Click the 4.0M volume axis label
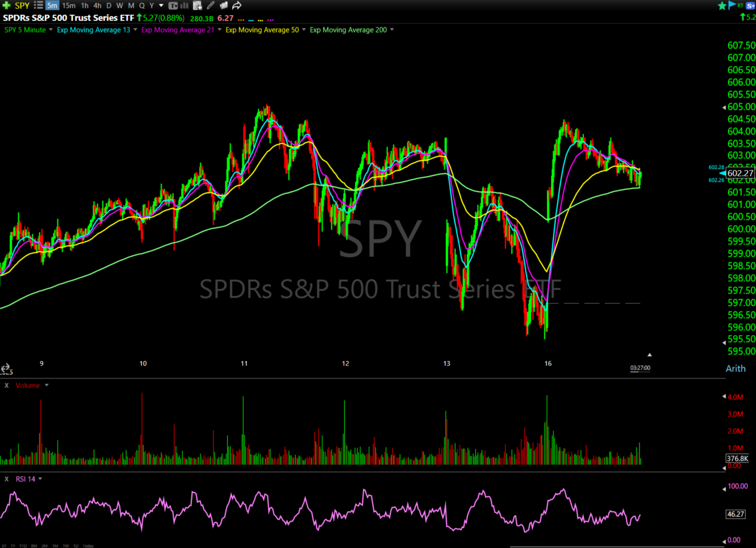Image resolution: width=756 pixels, height=548 pixels. (x=736, y=397)
